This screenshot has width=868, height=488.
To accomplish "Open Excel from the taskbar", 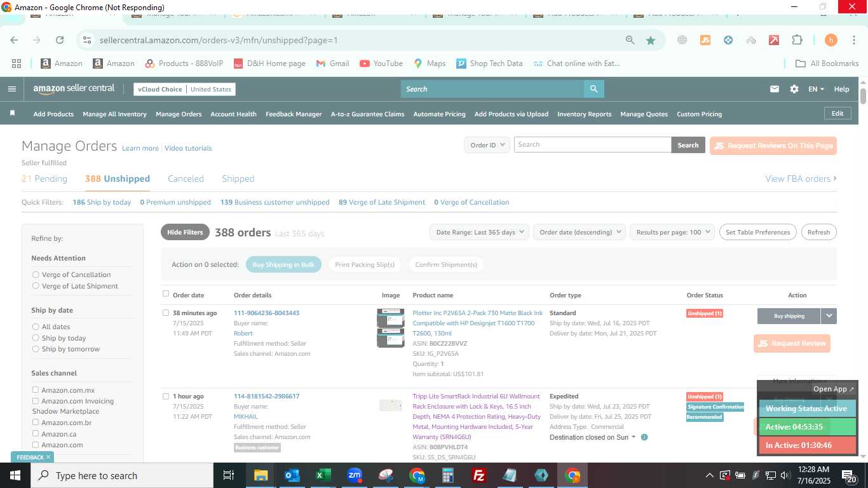I will [323, 475].
